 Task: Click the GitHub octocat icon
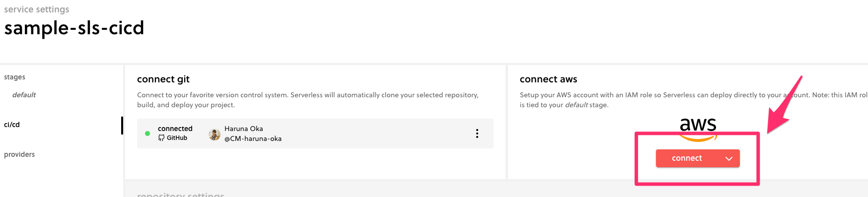tap(161, 138)
